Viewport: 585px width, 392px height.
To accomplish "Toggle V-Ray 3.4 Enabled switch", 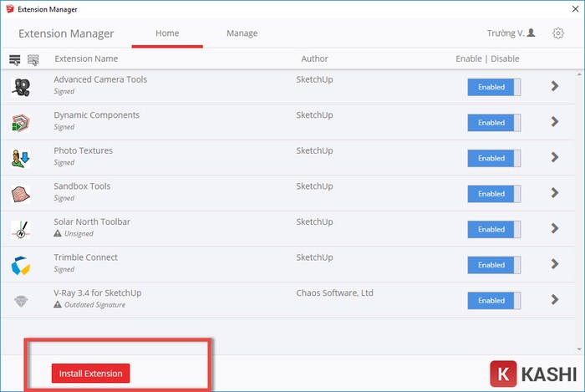I will click(494, 301).
